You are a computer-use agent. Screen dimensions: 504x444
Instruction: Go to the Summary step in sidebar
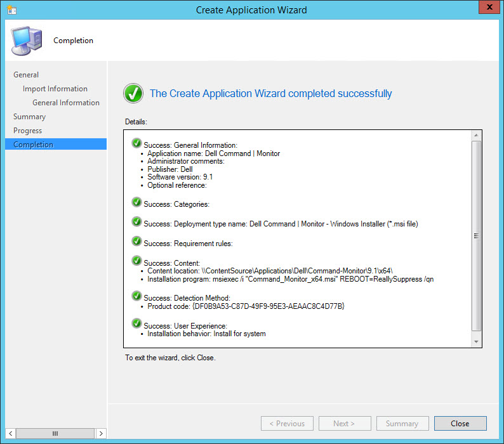[30, 117]
